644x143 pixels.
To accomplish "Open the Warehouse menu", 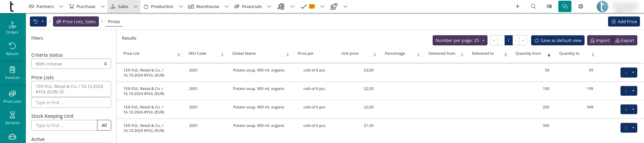I will [x=204, y=6].
